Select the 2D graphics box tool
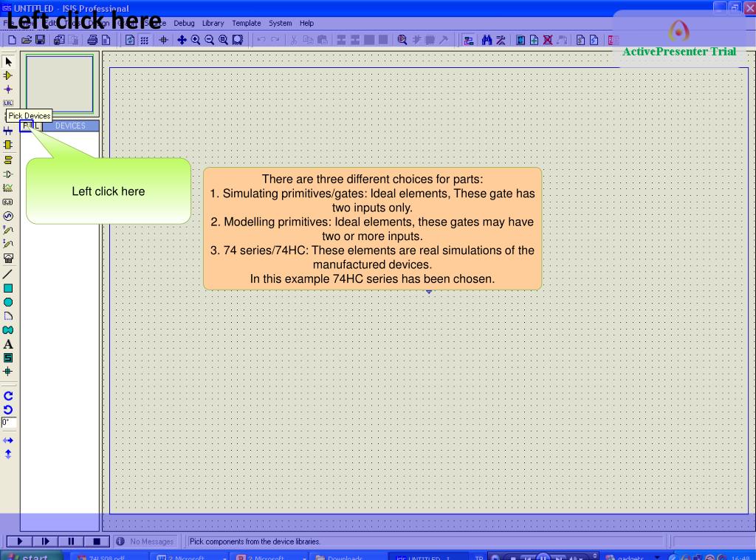Viewport: 756px width, 560px height. click(8, 288)
